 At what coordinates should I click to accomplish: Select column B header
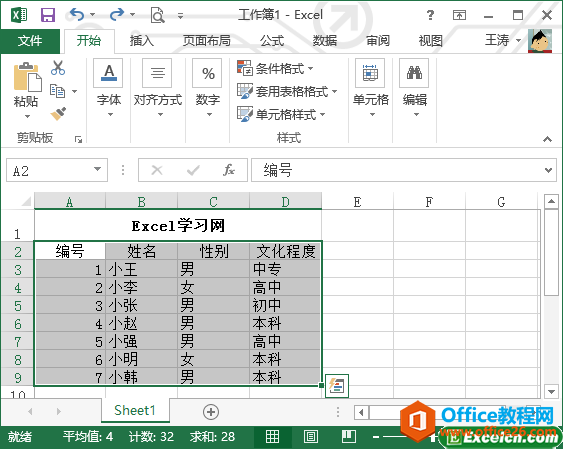point(141,202)
